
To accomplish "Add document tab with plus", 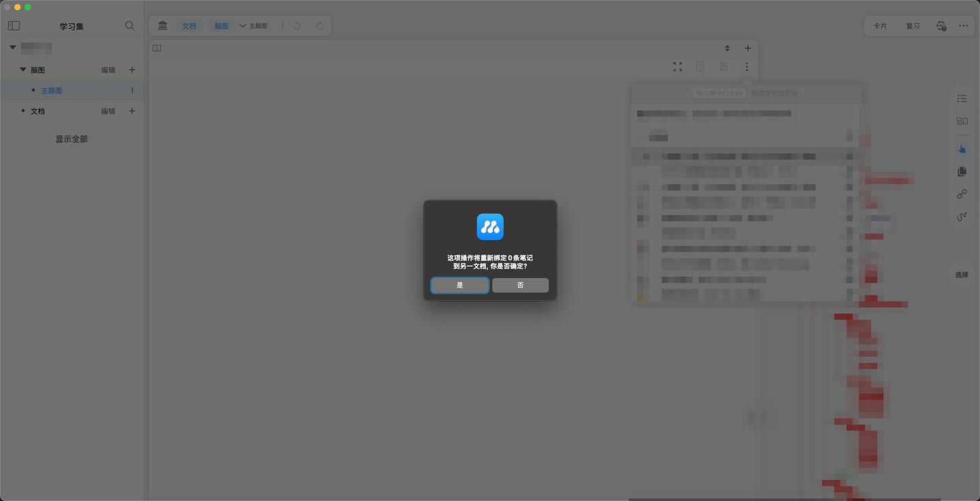I will click(x=748, y=48).
